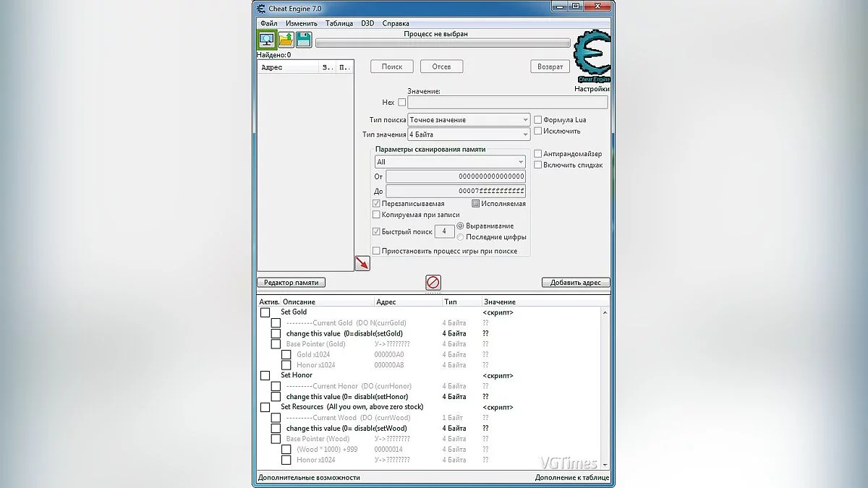This screenshot has height=488, width=868.
Task: Click the Адрес column in found list
Action: coord(289,67)
